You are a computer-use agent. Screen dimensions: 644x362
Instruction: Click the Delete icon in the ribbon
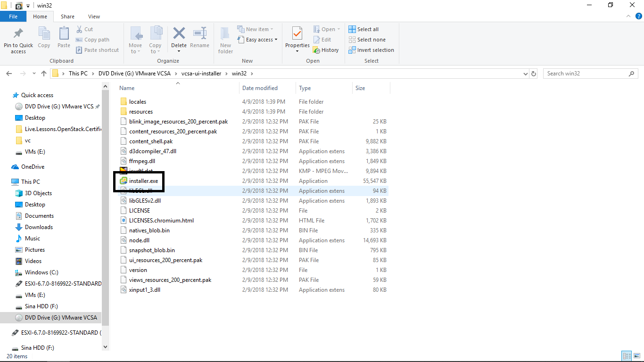(x=179, y=35)
